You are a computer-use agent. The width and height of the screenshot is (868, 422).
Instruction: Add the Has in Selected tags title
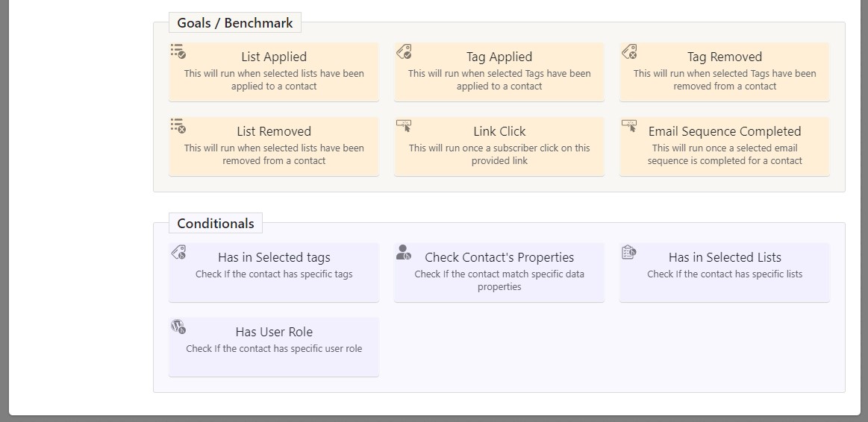[x=274, y=258]
